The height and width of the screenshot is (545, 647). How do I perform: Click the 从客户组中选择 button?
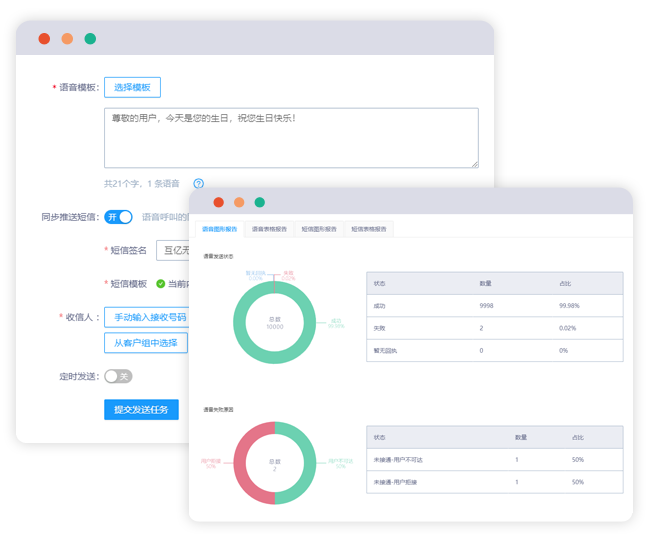[x=145, y=343]
